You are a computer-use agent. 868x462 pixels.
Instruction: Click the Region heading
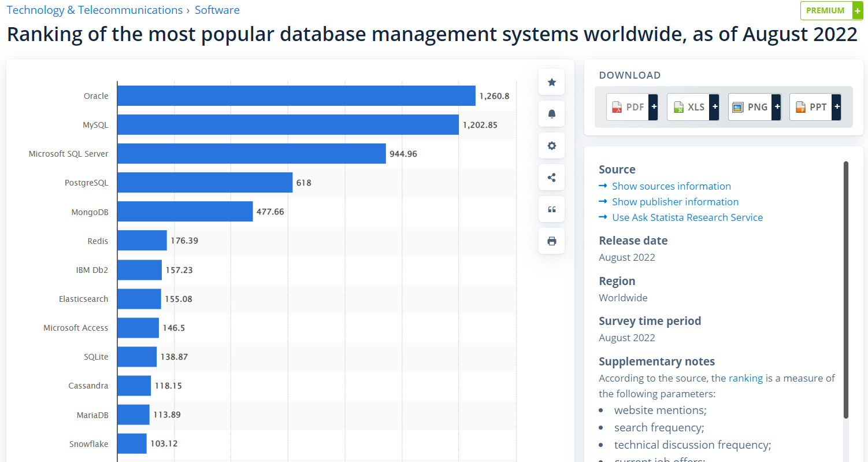[x=617, y=281]
